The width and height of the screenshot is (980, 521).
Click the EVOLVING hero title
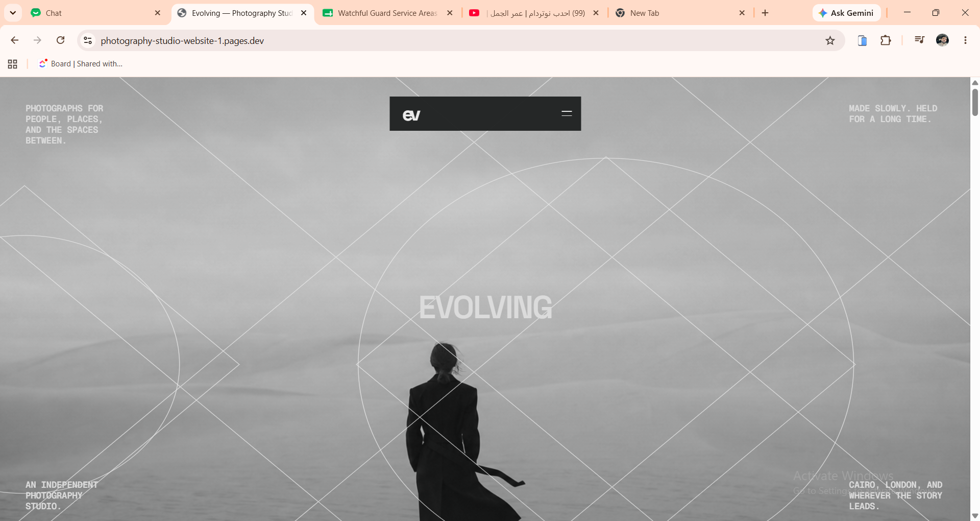click(x=485, y=307)
